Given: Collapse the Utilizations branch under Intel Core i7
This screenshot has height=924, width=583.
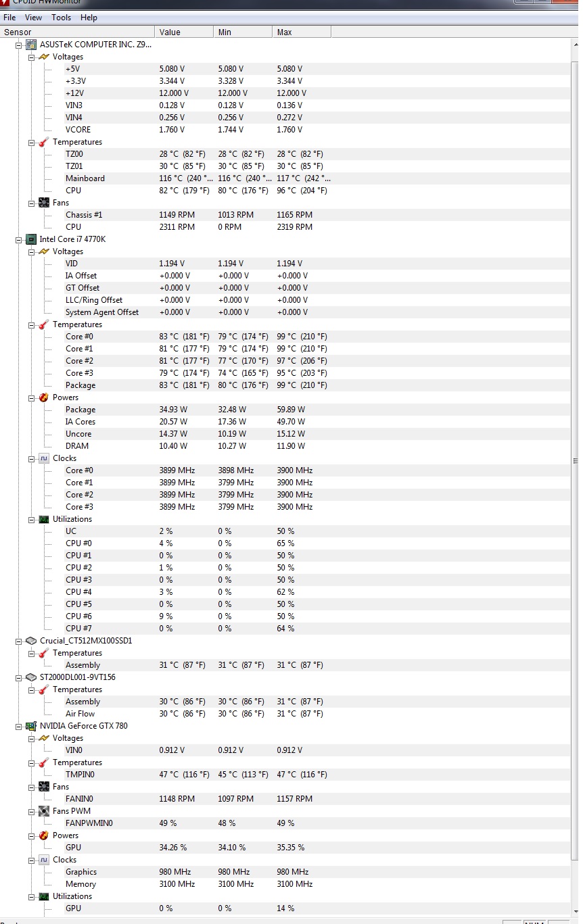Looking at the screenshot, I should tap(32, 519).
